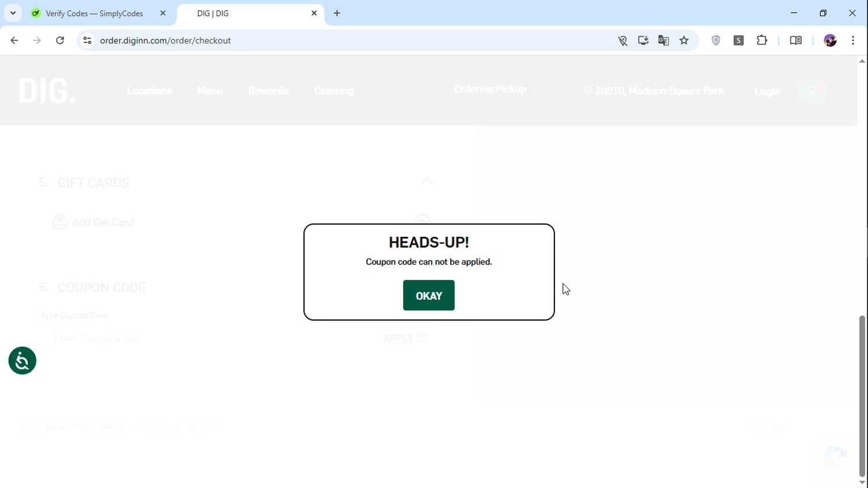Screen dimensions: 868x488
Task: Select the DIG | DIG browser tab
Action: point(213,13)
